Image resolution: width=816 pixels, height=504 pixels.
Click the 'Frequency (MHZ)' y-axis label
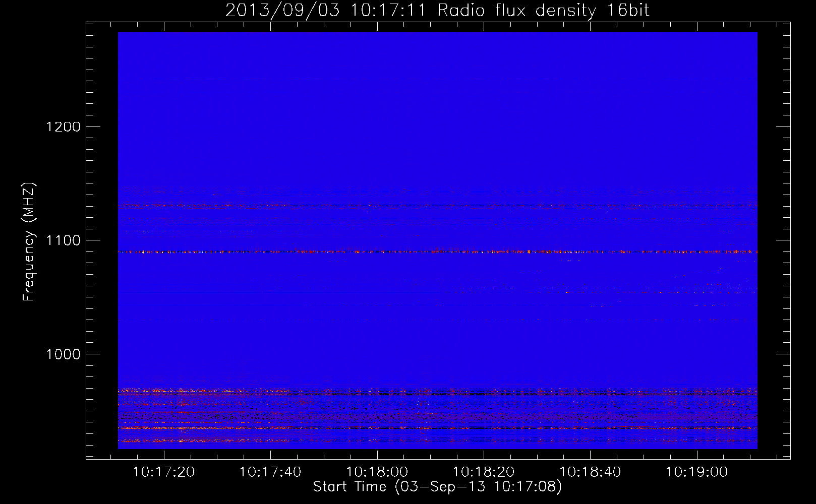(x=29, y=242)
